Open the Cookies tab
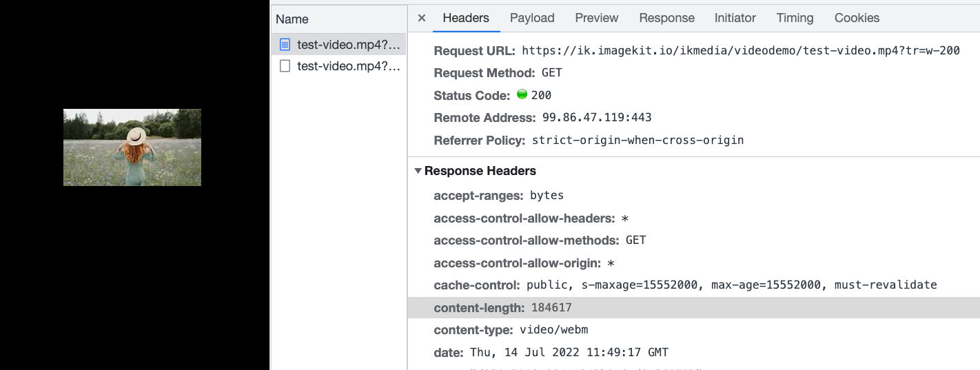The width and height of the screenshot is (980, 370). (x=857, y=19)
